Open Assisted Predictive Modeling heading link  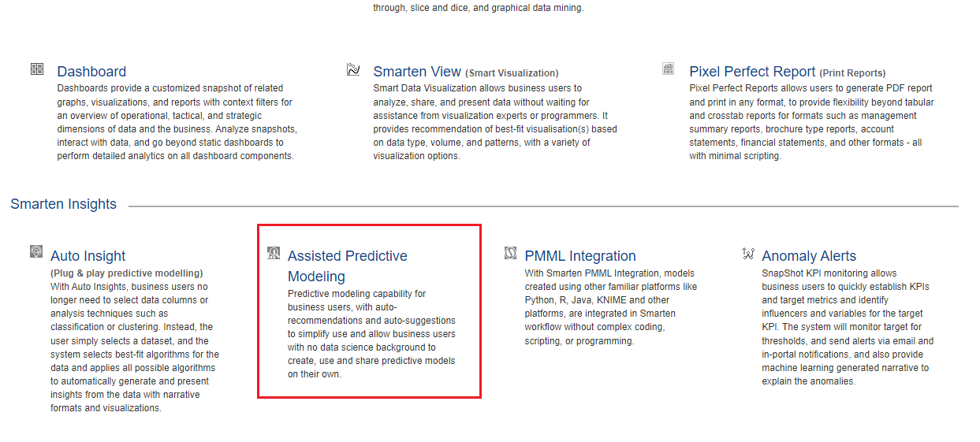348,266
